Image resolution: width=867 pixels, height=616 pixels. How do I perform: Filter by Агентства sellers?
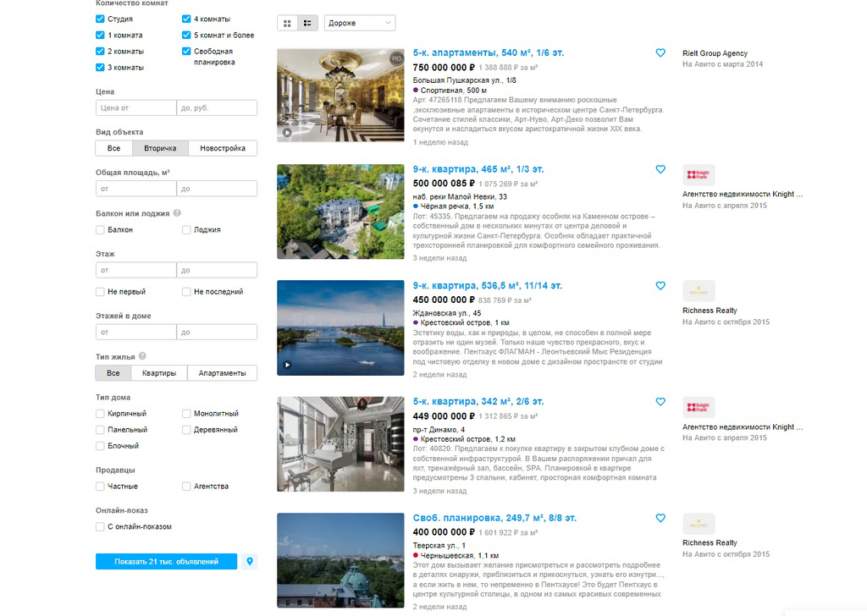(186, 487)
